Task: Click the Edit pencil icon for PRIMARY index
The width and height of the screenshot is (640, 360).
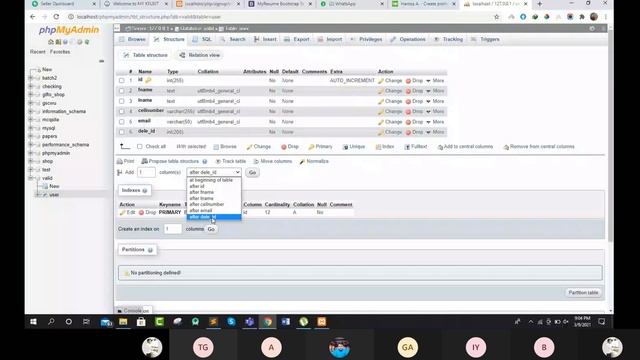Action: pyautogui.click(x=122, y=213)
